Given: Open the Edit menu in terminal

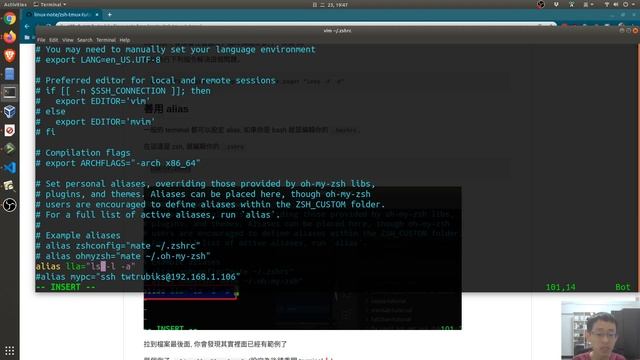Looking at the screenshot, I should [53, 40].
